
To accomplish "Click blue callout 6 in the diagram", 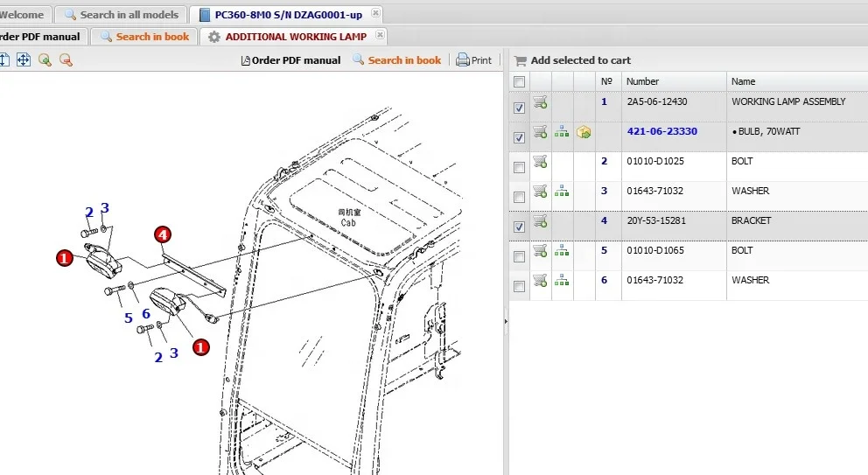I will tap(146, 314).
